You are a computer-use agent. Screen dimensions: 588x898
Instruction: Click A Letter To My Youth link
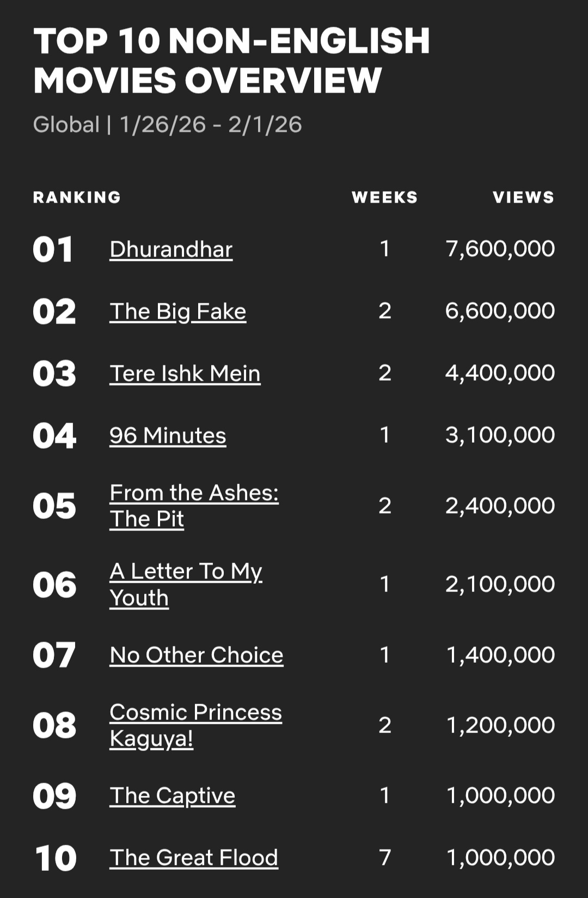(x=186, y=584)
